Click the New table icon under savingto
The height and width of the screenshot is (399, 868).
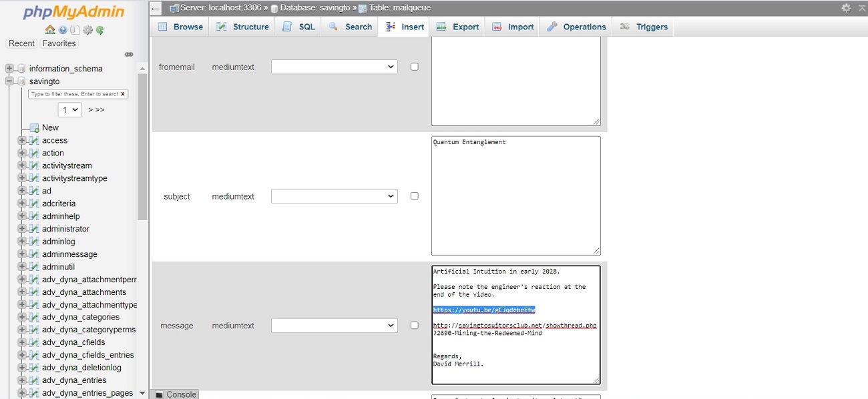coord(34,127)
